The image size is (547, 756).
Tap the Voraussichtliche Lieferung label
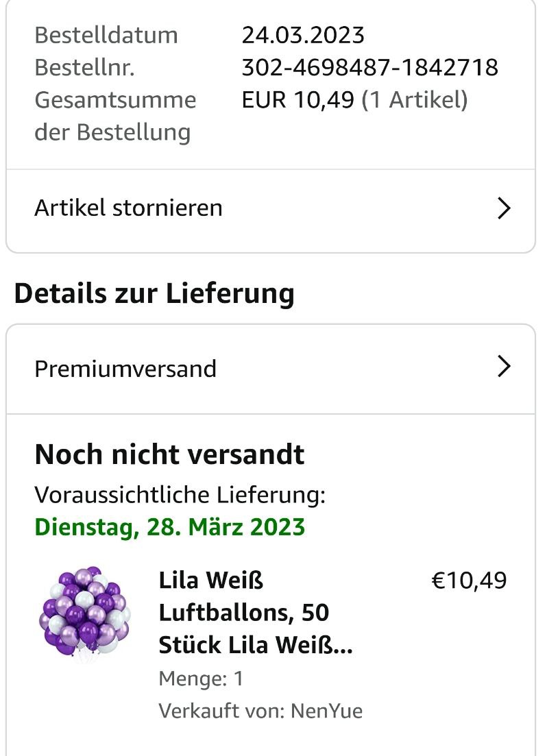(x=180, y=495)
